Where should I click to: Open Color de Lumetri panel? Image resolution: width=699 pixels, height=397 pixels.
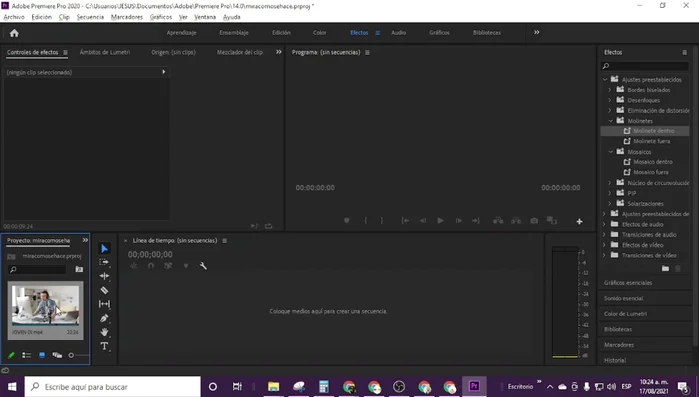625,314
